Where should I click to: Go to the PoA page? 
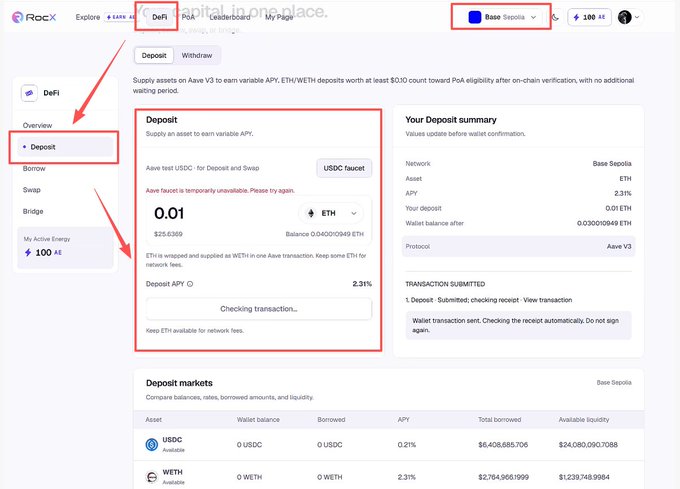tap(188, 17)
